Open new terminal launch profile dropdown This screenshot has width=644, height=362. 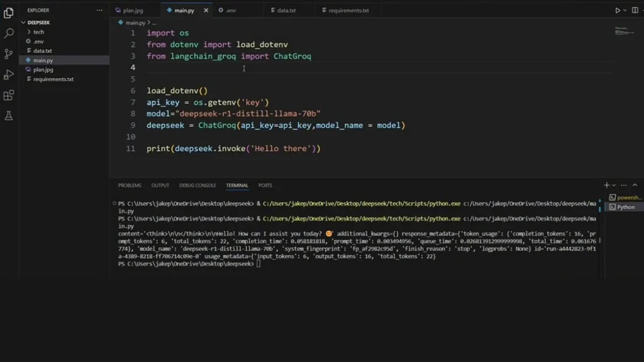coord(614,185)
